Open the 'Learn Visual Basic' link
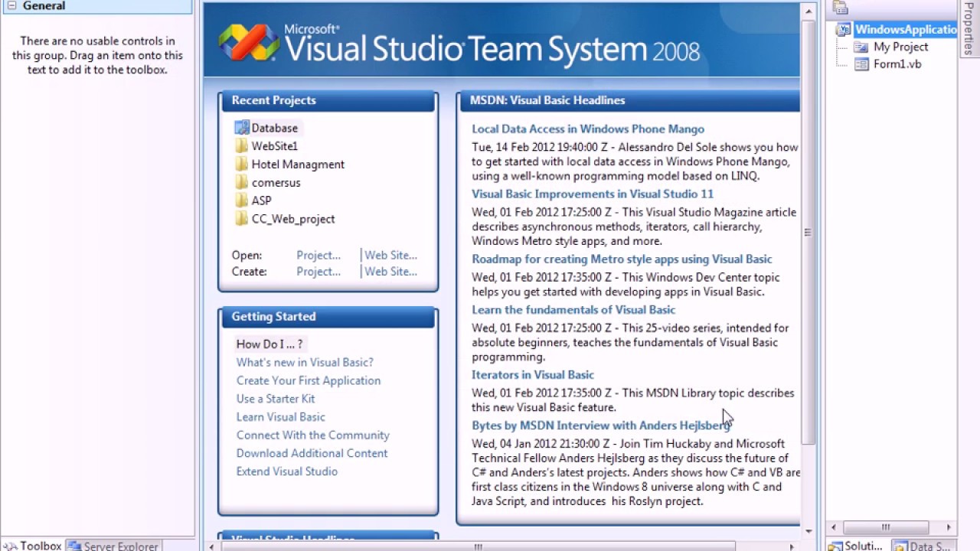The height and width of the screenshot is (551, 980). (280, 417)
